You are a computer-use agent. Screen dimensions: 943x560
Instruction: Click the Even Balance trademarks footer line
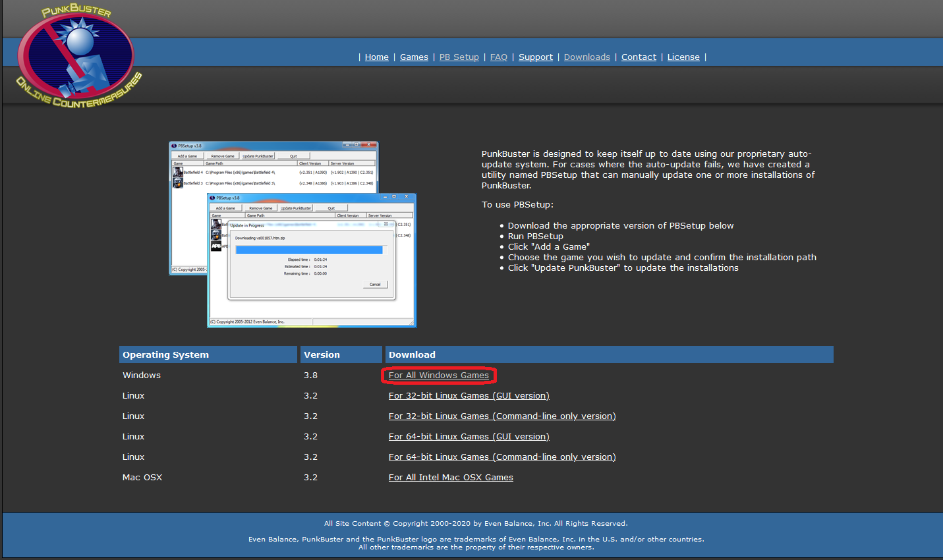tap(476, 540)
